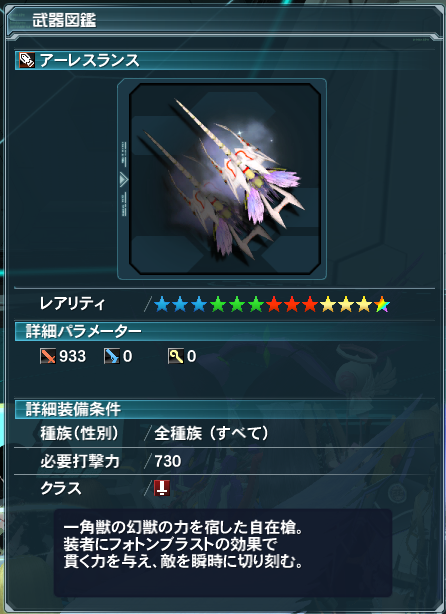Click the アーレスランス weapon name bar
Image resolution: width=446 pixels, height=614 pixels.
pyautogui.click(x=224, y=61)
